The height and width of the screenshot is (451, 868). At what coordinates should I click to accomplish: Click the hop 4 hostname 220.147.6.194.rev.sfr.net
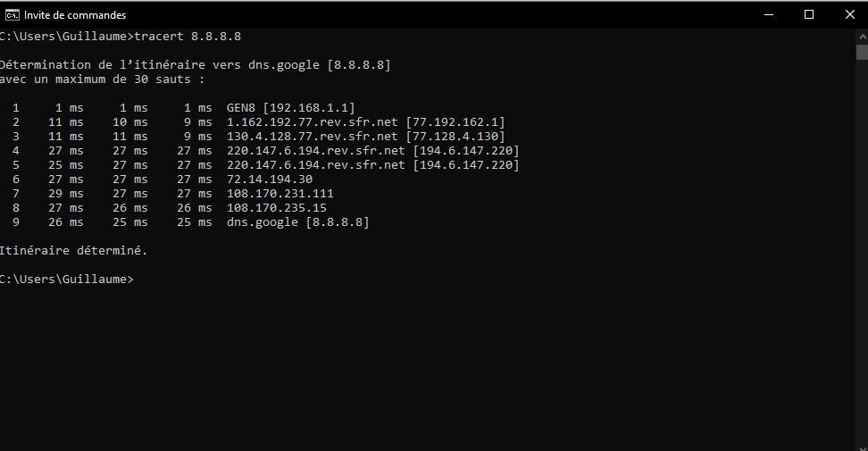[x=315, y=151]
